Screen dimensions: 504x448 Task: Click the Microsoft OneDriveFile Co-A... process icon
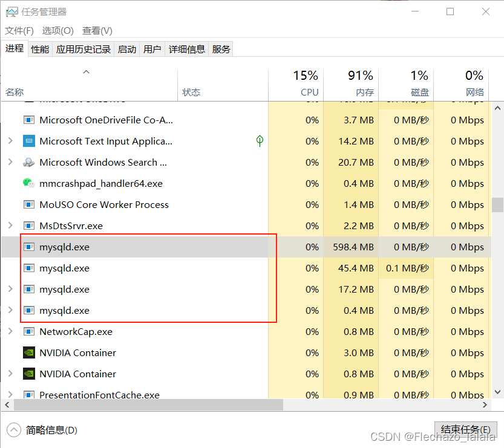(29, 120)
